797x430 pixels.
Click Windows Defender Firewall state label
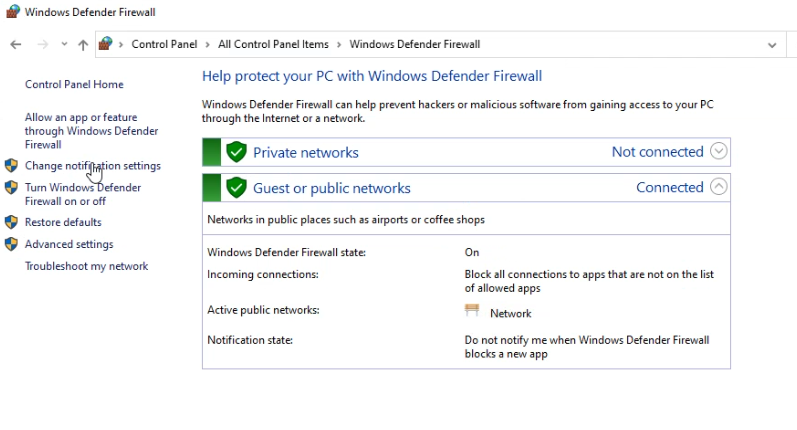click(286, 252)
